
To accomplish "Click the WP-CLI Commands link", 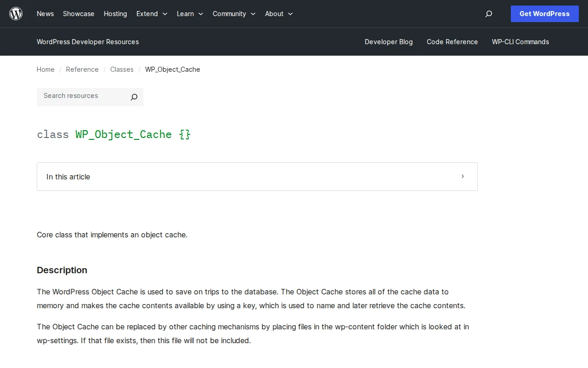I will [x=520, y=42].
